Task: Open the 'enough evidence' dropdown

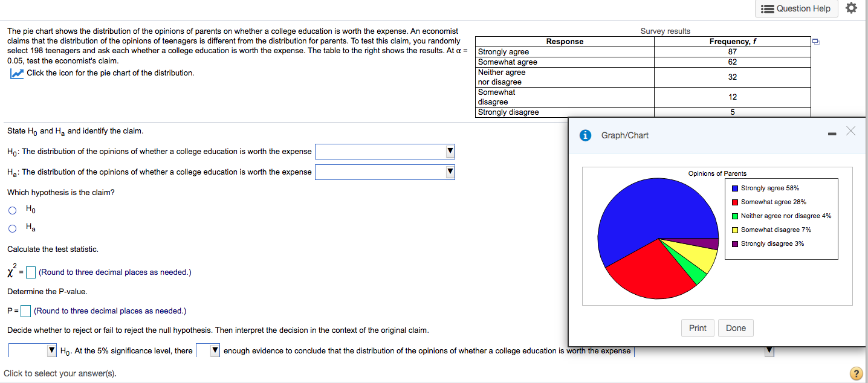Action: (208, 350)
